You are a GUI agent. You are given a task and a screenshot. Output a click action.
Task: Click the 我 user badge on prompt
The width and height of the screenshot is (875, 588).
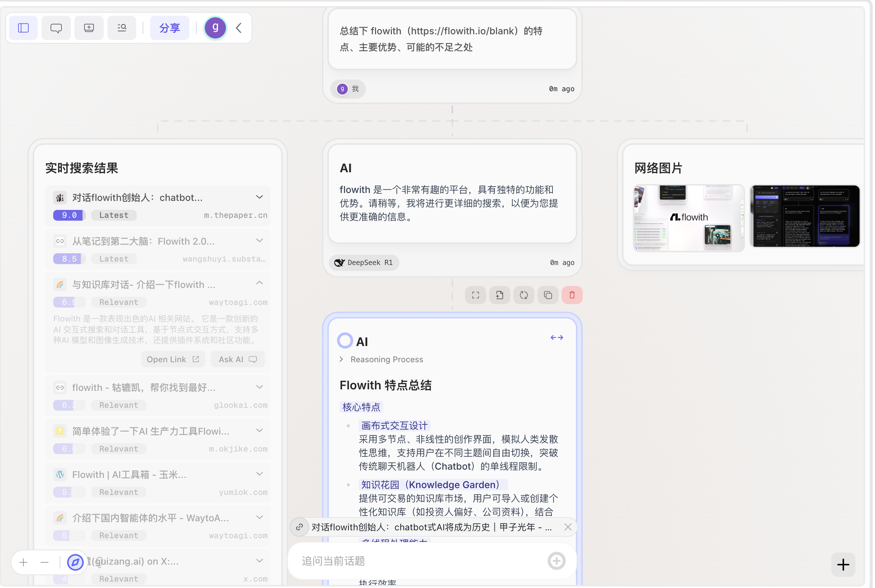tap(348, 89)
